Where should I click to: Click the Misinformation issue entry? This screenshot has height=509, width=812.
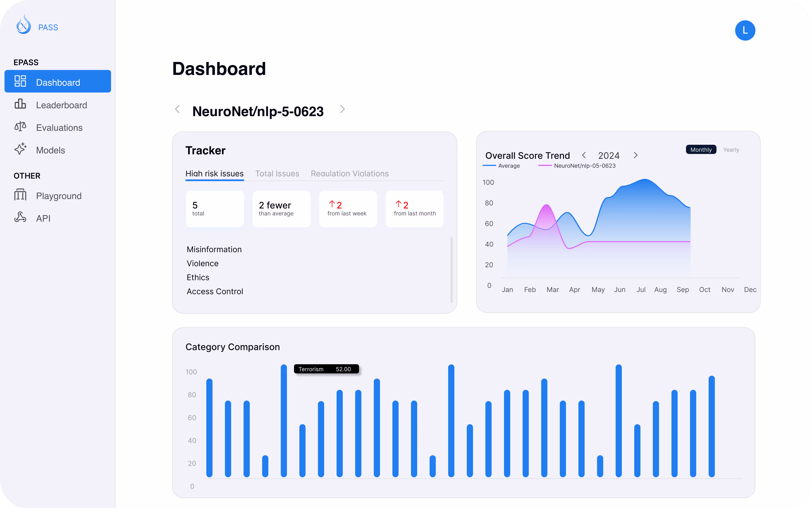click(x=214, y=249)
